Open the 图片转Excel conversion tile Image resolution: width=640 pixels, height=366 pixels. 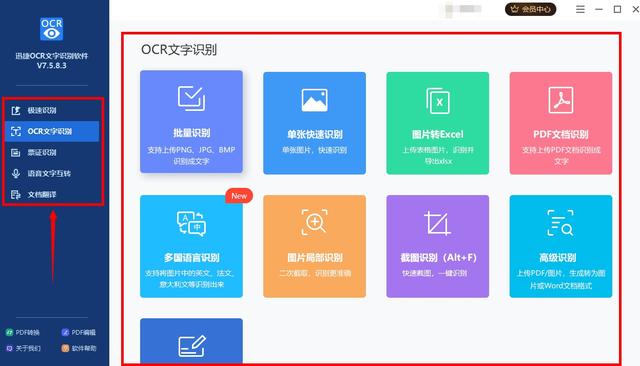pyautogui.click(x=438, y=123)
